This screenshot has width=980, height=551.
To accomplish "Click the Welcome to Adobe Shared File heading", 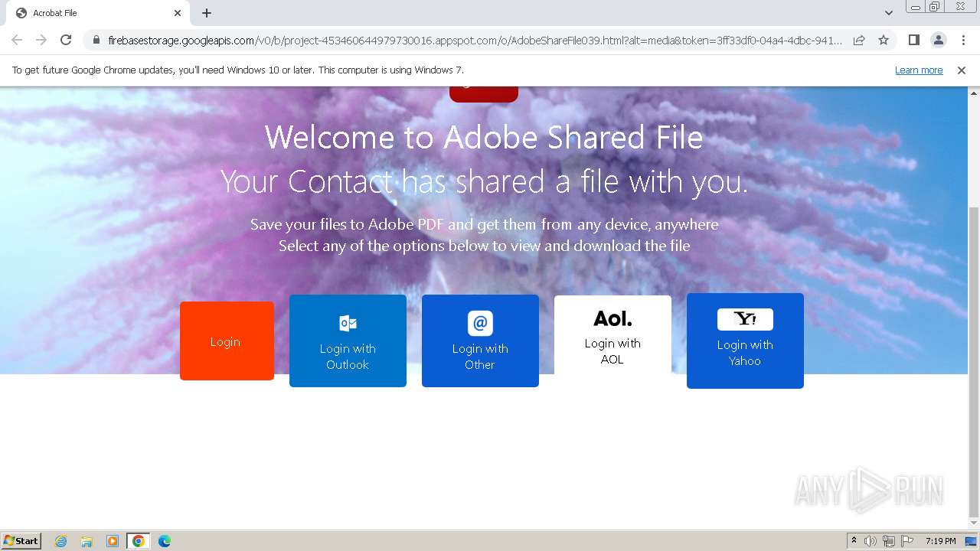I will click(484, 138).
